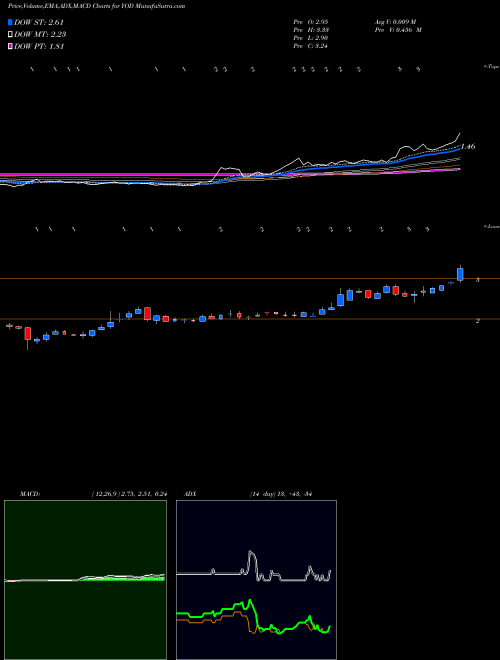Click the 'DOW PT: 1.81' legend label
The image size is (500, 660).
point(39,46)
